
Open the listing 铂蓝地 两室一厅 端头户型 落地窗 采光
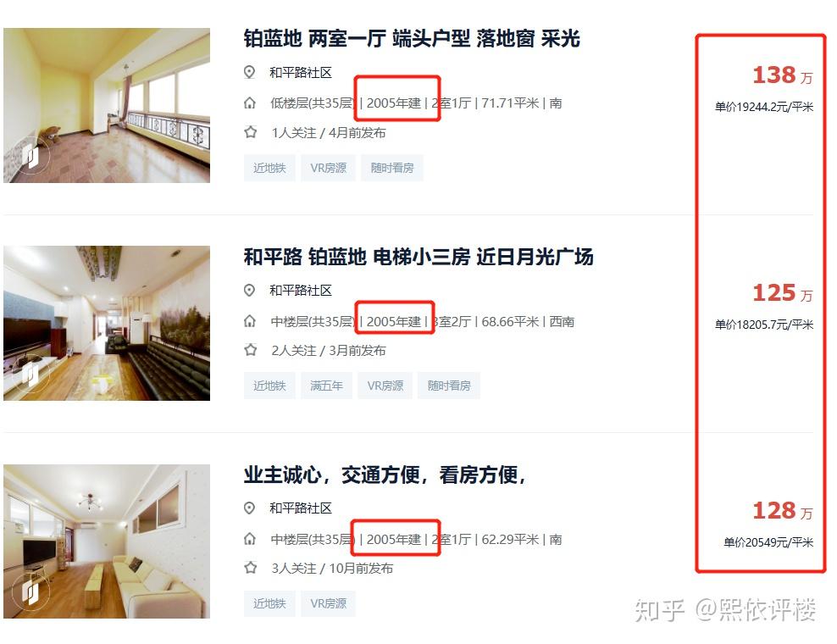pos(412,39)
